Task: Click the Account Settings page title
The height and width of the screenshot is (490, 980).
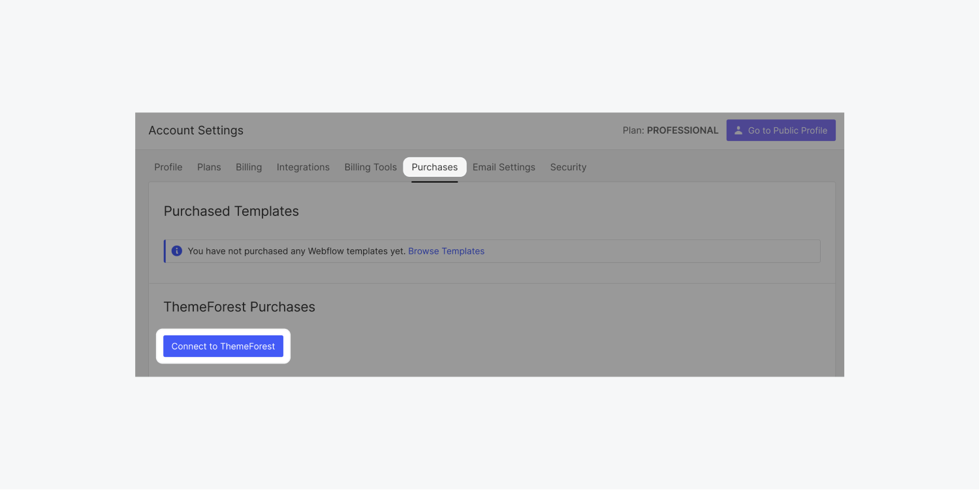Action: click(x=196, y=130)
